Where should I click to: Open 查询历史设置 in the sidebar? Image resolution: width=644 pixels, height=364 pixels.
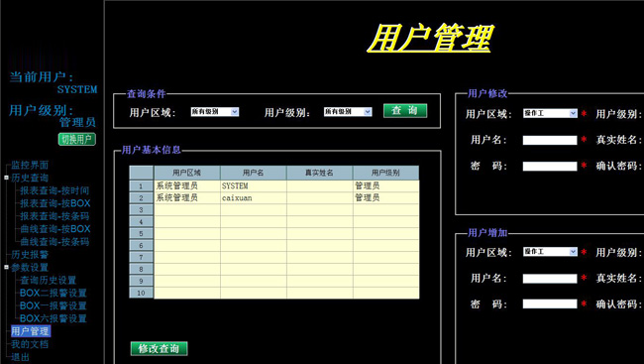coord(49,280)
